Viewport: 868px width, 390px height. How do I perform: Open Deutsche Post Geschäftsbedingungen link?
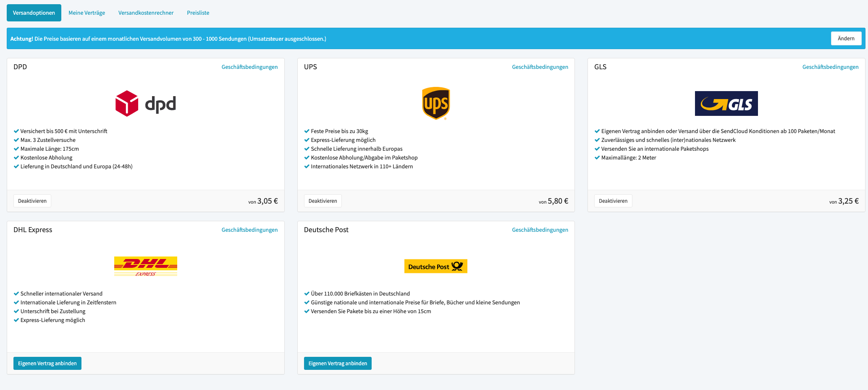540,230
